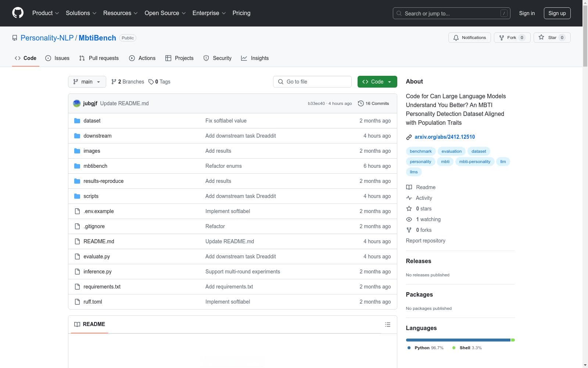Switch to the Pull requests tab
The image size is (588, 368).
tap(99, 58)
